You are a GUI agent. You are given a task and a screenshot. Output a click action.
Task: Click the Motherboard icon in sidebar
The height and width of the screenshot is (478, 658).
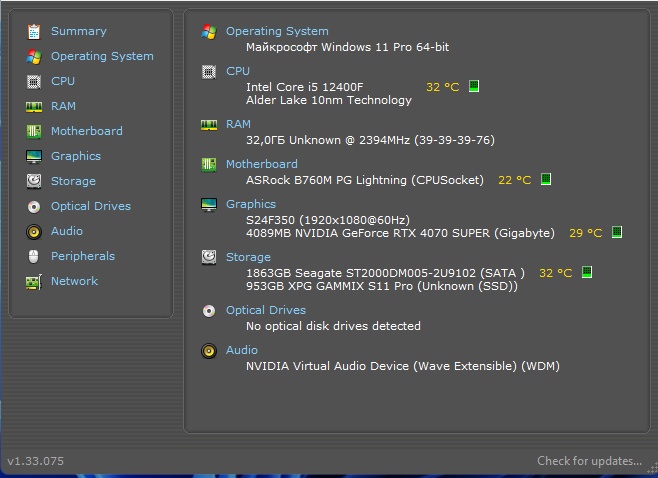[34, 132]
